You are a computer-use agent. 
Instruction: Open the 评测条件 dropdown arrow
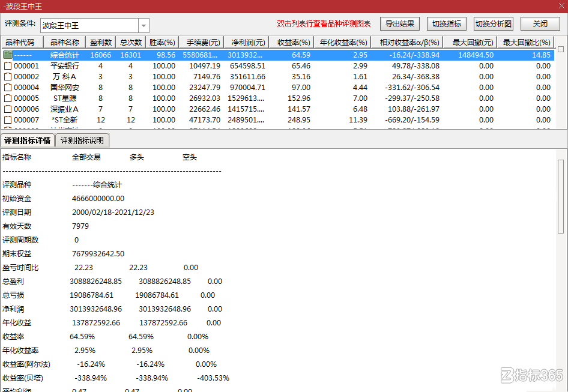pyautogui.click(x=144, y=26)
